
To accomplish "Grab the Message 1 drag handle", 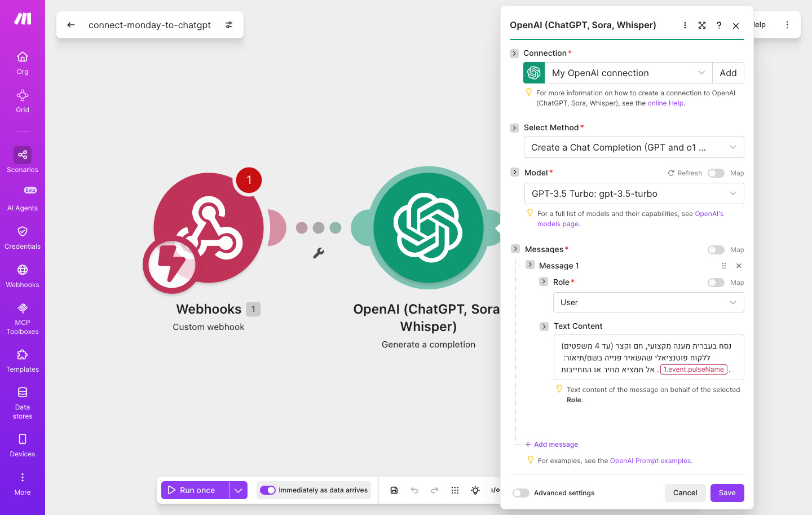I will 724,266.
